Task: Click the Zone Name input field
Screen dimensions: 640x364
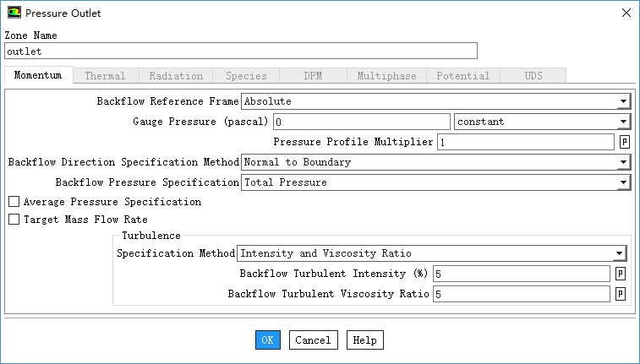Action: pos(241,52)
